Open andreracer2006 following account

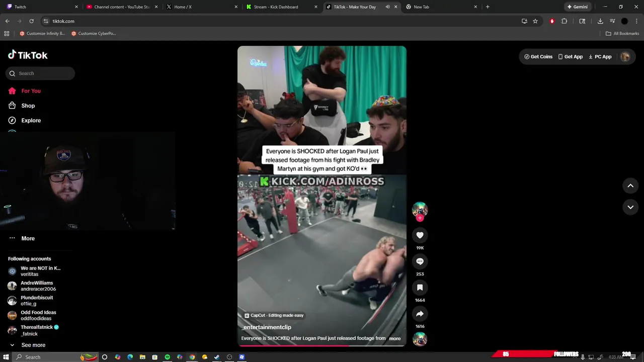click(32, 286)
